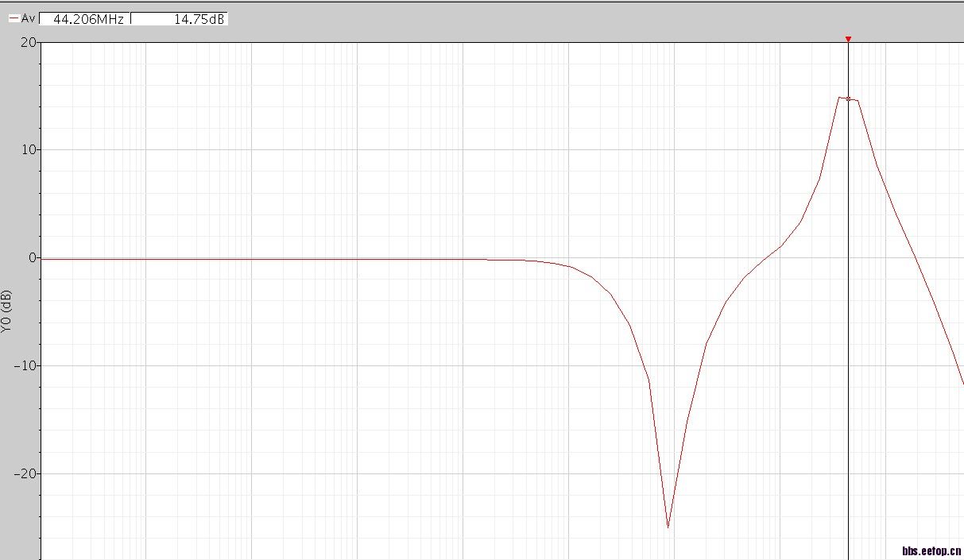Click the Y0 (dB) axis label
Screen dimensions: 964x560
click(x=7, y=311)
